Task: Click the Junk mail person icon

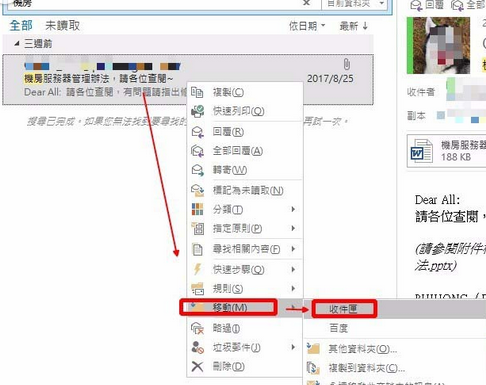Action: tap(197, 347)
